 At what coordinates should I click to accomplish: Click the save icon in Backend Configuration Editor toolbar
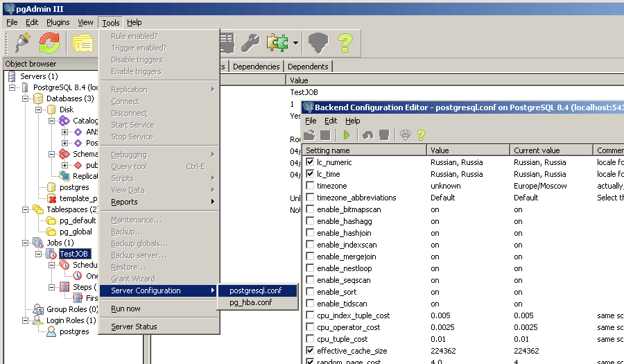325,135
